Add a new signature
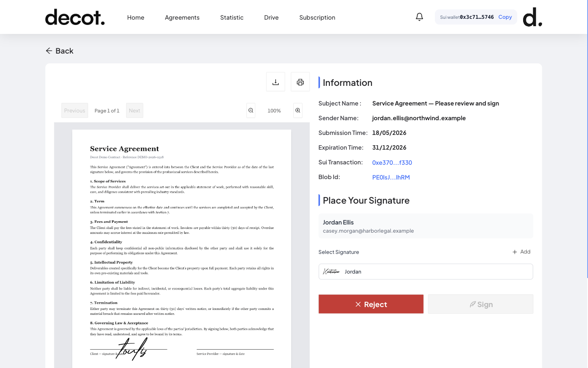This screenshot has height=368, width=588. coord(521,252)
